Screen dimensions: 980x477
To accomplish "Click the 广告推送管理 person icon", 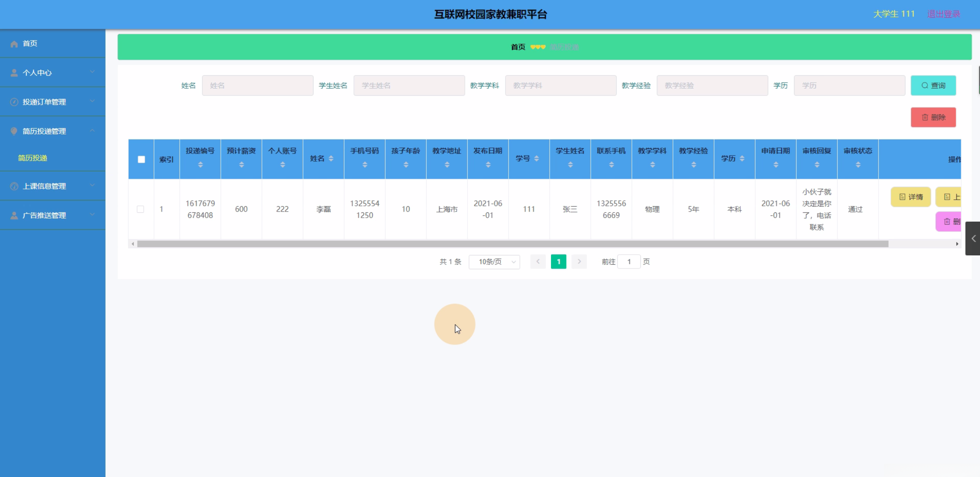I will pos(14,215).
